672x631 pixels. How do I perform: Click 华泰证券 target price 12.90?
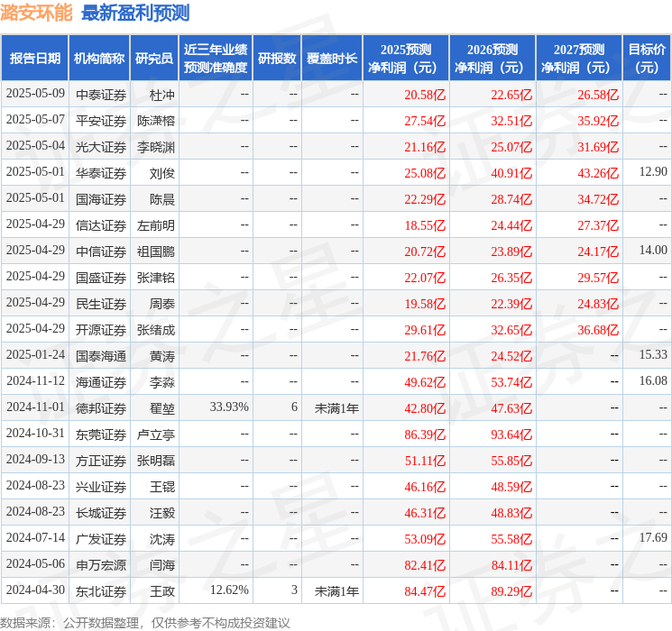pos(653,172)
